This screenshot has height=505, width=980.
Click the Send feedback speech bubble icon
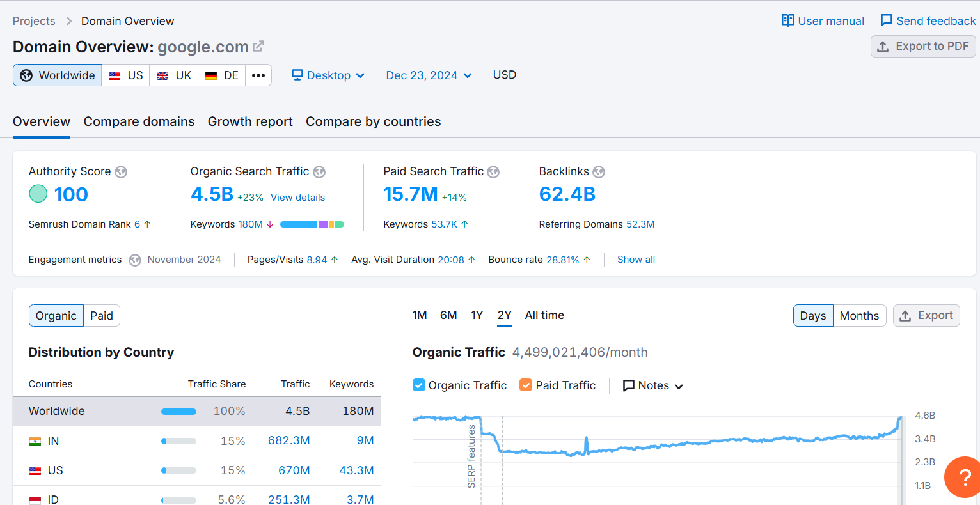(886, 20)
